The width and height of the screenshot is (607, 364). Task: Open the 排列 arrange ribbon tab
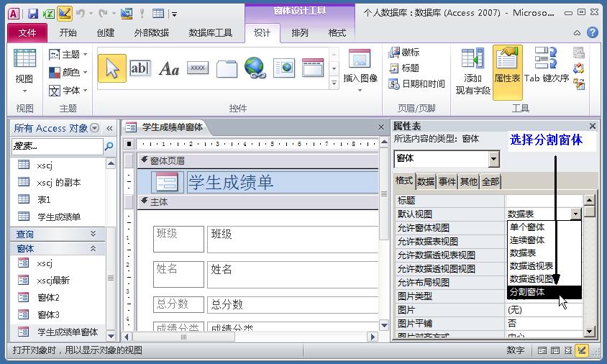[x=300, y=33]
